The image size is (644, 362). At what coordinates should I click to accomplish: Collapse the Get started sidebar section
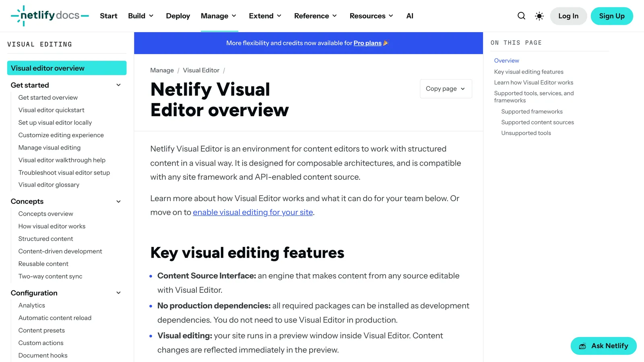click(x=118, y=85)
